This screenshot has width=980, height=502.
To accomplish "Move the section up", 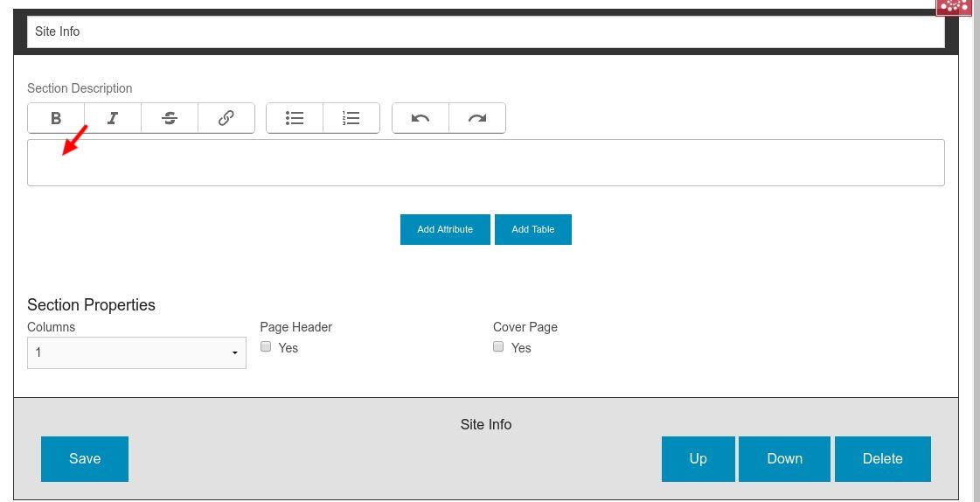I will pyautogui.click(x=698, y=458).
